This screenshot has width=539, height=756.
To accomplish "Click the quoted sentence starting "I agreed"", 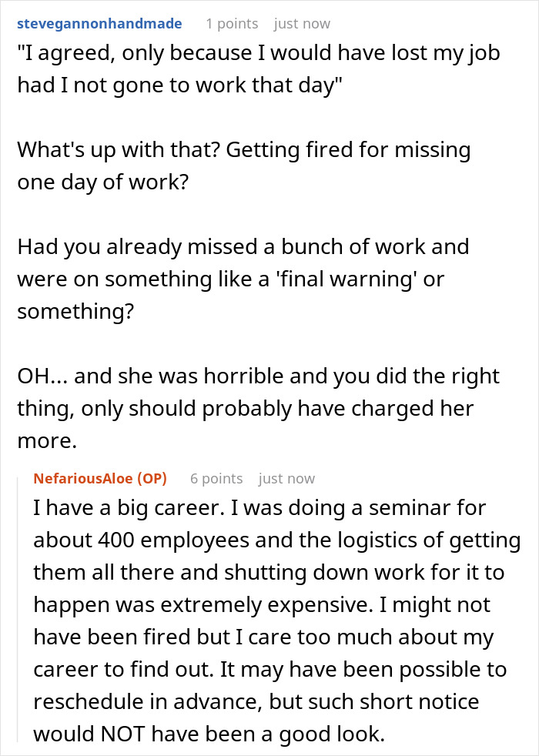I will (259, 69).
